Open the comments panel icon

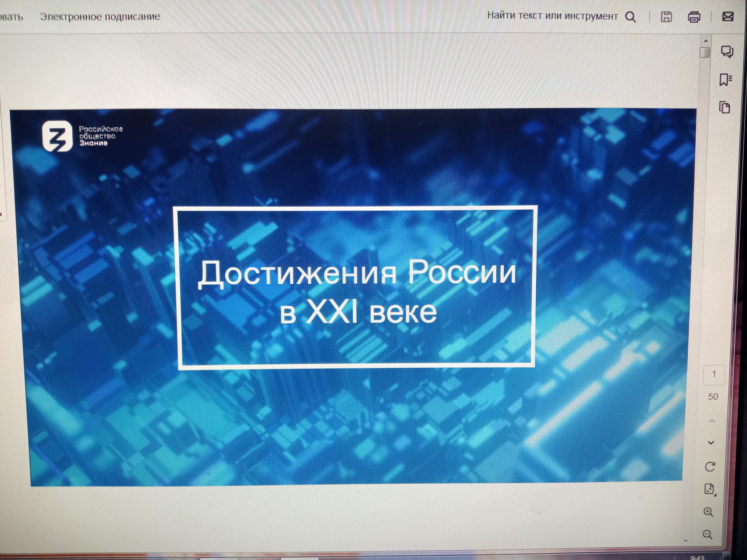[x=727, y=52]
